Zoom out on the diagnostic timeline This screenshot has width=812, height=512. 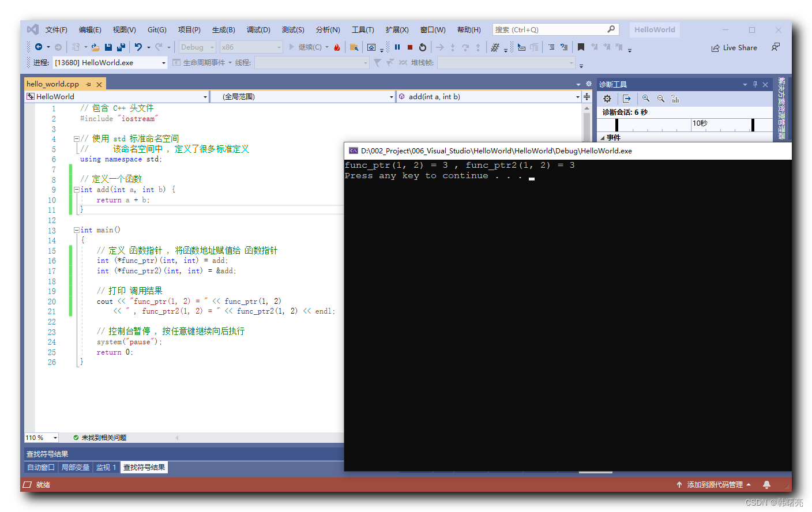coord(661,99)
